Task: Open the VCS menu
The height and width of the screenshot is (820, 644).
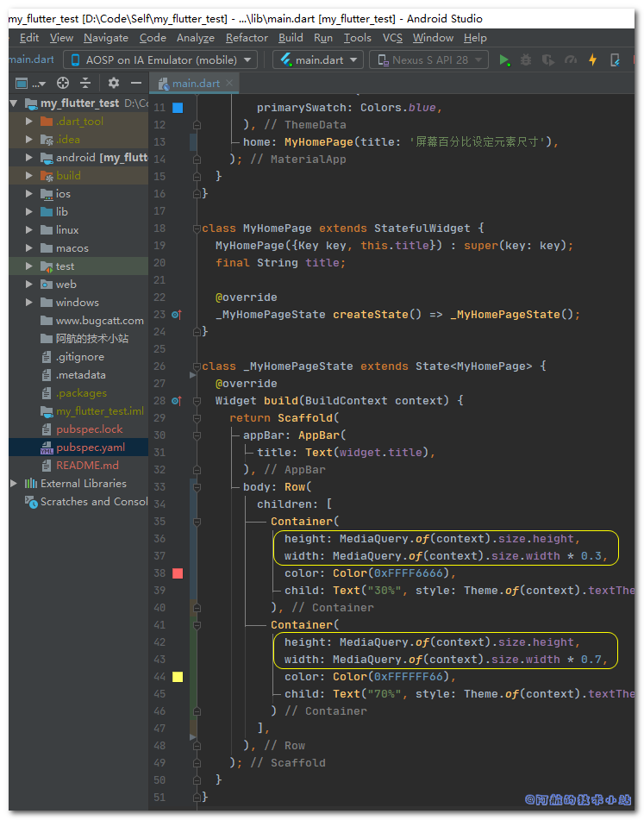Action: 392,38
